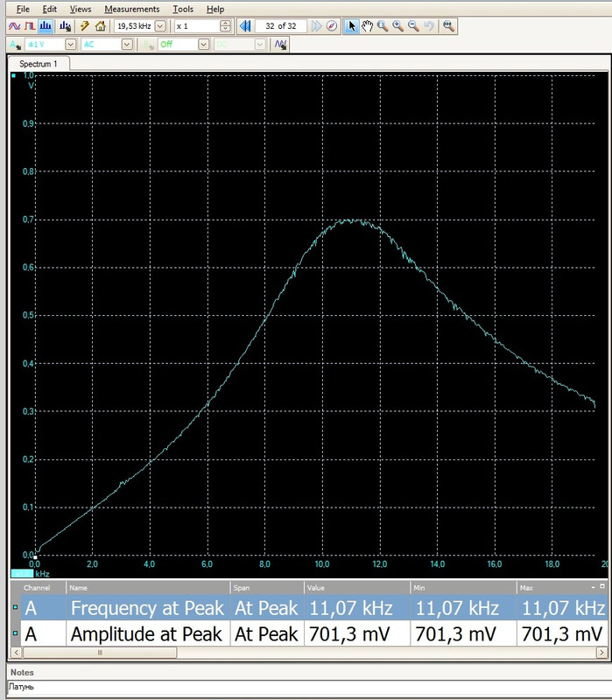The image size is (612, 700).
Task: Open Channel B DC coupling dropdown
Action: (x=260, y=45)
